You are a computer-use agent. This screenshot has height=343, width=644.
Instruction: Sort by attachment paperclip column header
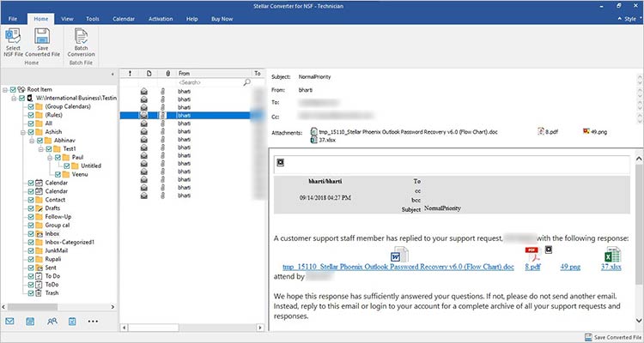coord(167,74)
